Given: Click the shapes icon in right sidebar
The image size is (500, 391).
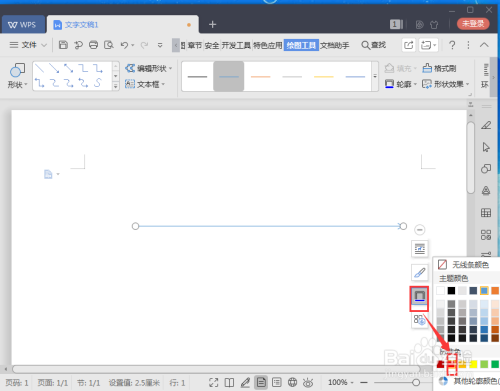Looking at the screenshot, I should point(486,169).
